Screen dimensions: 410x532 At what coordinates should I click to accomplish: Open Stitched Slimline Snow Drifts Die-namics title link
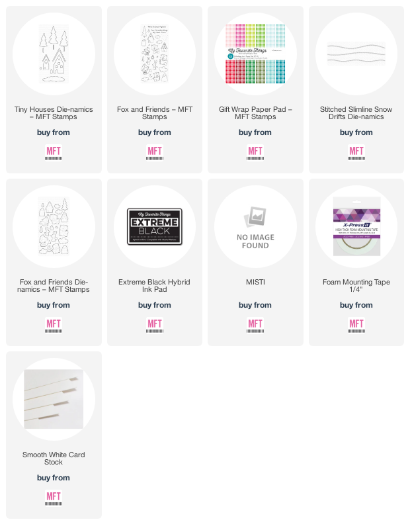point(356,113)
